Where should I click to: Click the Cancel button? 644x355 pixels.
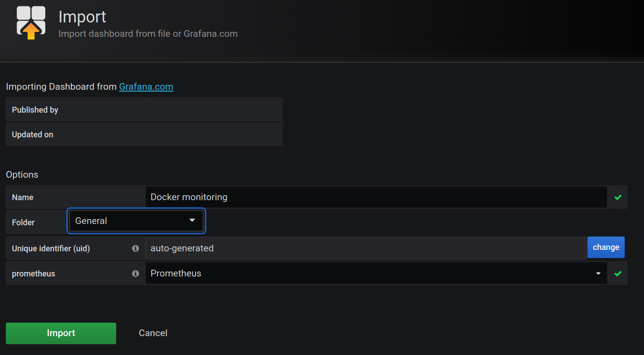[x=153, y=333]
